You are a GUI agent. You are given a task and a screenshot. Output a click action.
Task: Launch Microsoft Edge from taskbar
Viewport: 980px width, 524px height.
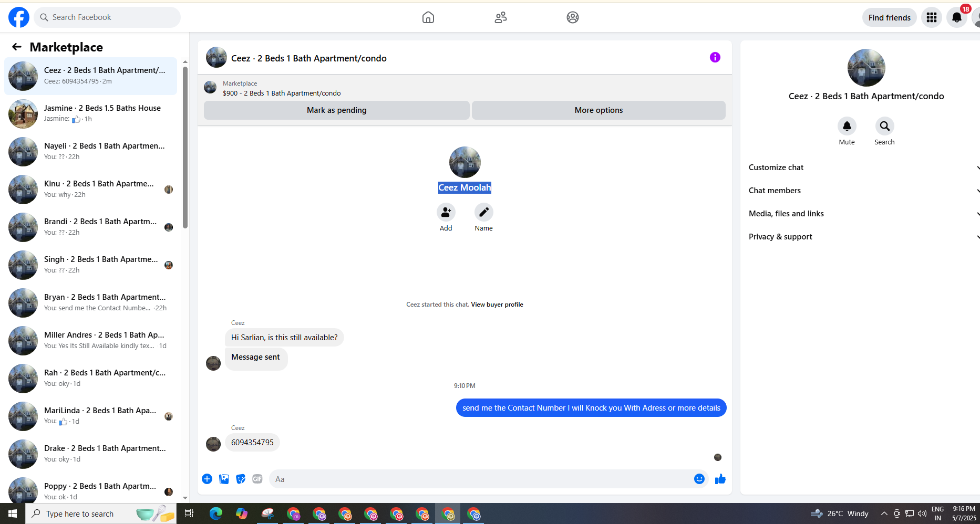pos(216,513)
